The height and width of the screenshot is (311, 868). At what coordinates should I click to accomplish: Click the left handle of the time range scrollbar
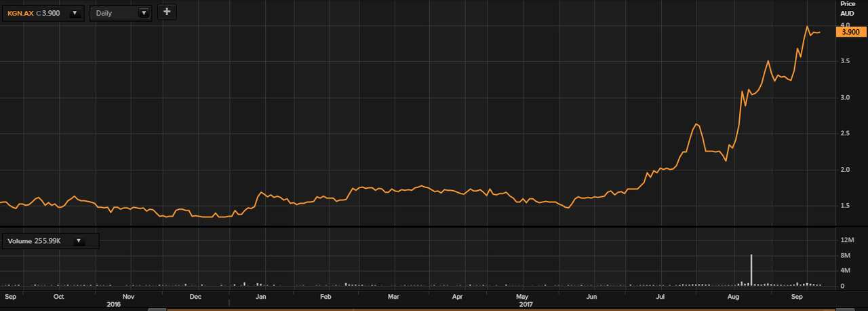coord(157,310)
